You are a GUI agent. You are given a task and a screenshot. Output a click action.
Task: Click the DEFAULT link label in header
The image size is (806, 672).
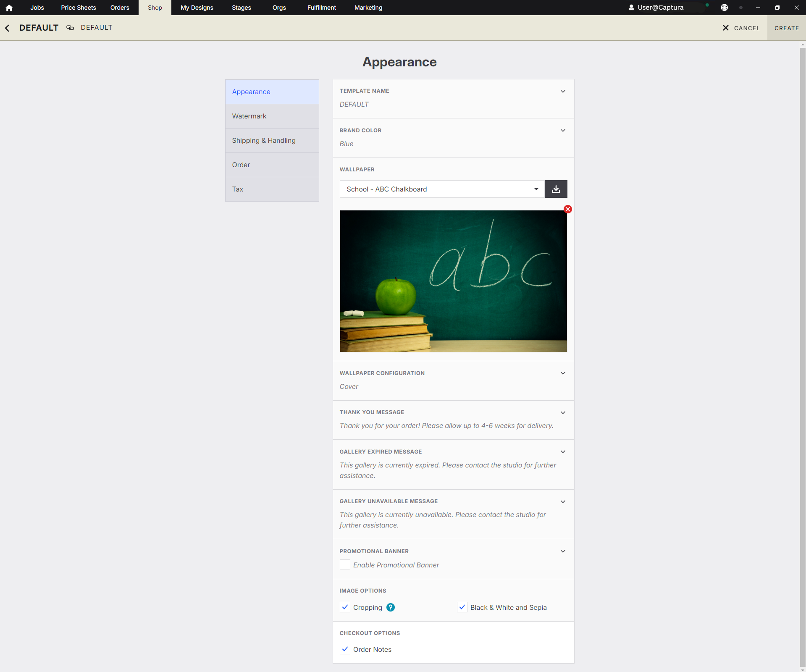pos(97,28)
